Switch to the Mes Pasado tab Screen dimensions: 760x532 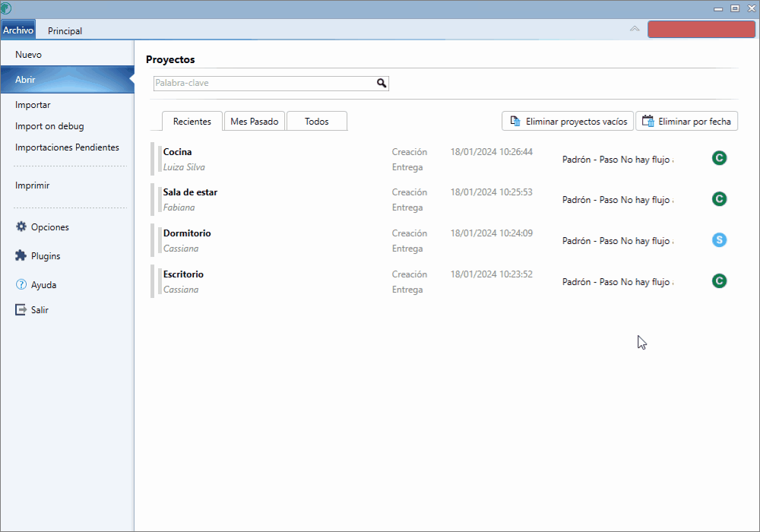255,122
